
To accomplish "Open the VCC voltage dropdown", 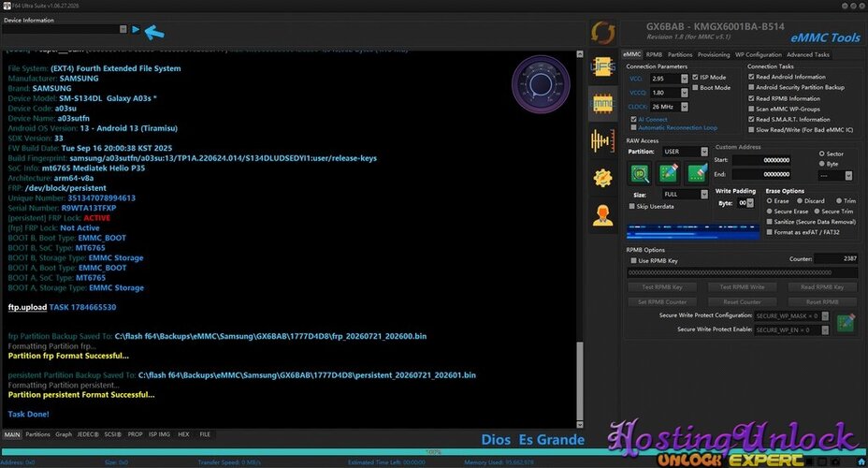I will point(685,79).
